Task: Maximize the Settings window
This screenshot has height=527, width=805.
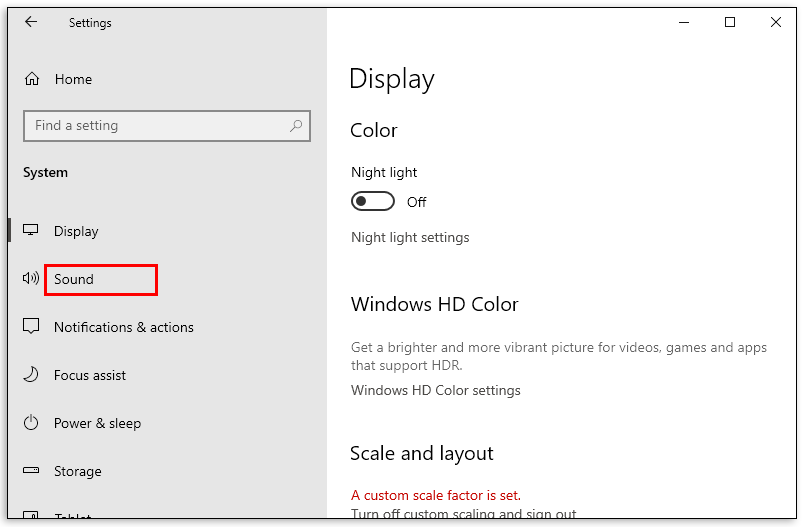Action: click(x=730, y=22)
